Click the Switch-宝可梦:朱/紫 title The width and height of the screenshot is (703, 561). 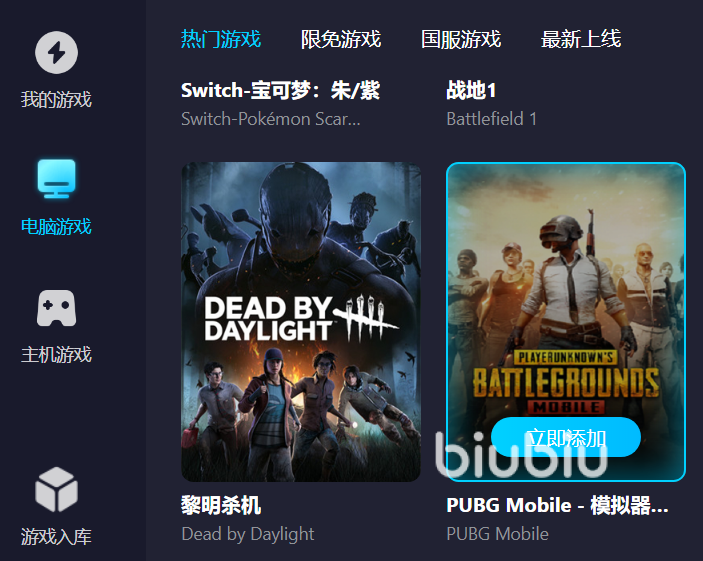tap(281, 90)
